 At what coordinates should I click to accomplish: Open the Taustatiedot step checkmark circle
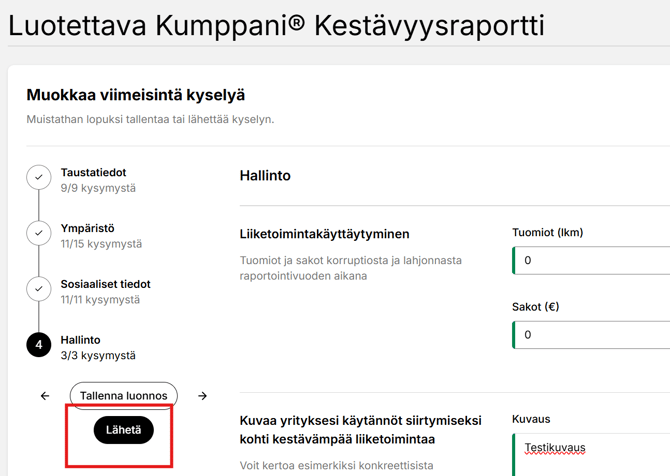39,177
